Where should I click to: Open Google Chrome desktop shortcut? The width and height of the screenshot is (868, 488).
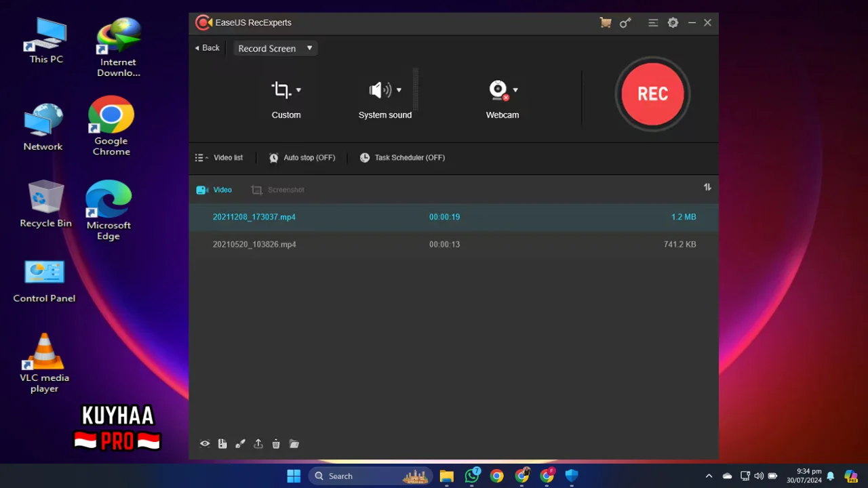[x=111, y=126]
